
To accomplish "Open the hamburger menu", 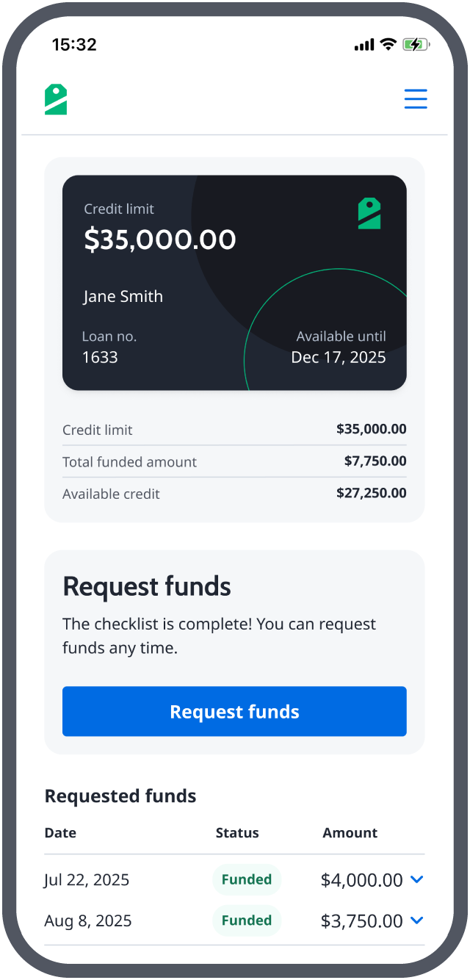I will click(416, 99).
